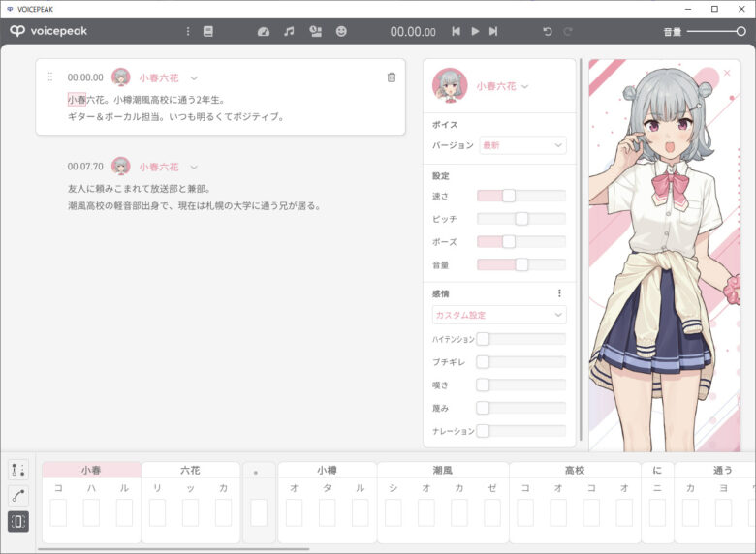Viewport: 756px width, 554px height.
Task: Select the 六花 word segment
Action: (190, 470)
